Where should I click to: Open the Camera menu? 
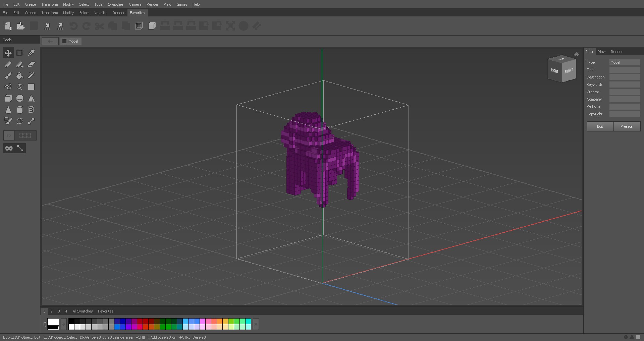tap(135, 4)
